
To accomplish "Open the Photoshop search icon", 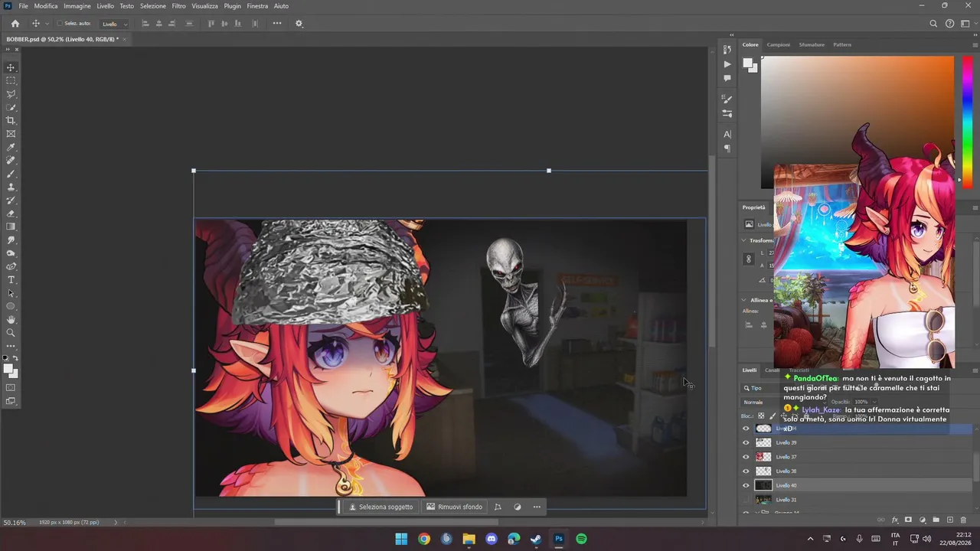I will pyautogui.click(x=933, y=24).
